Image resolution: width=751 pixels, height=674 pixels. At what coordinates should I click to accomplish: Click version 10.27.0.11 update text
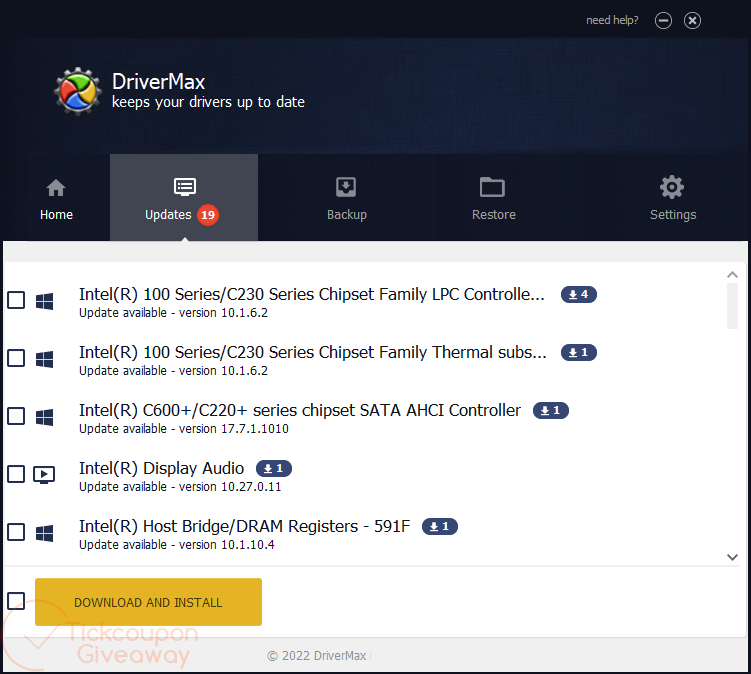(180, 487)
